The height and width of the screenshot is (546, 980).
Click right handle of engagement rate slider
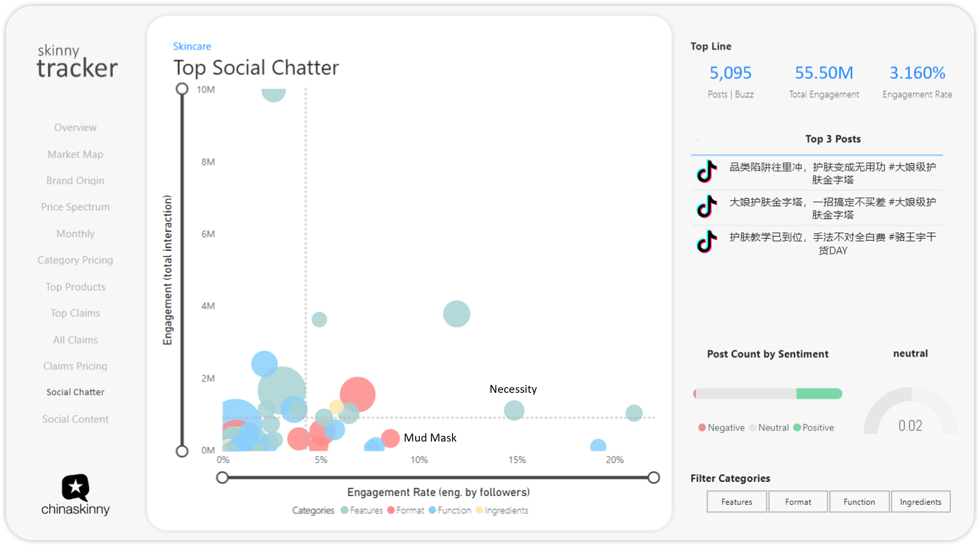(653, 477)
